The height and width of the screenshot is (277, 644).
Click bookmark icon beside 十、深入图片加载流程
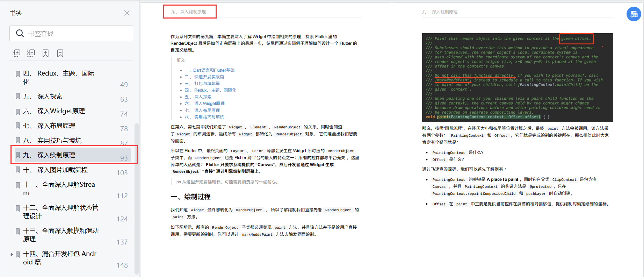point(18,170)
